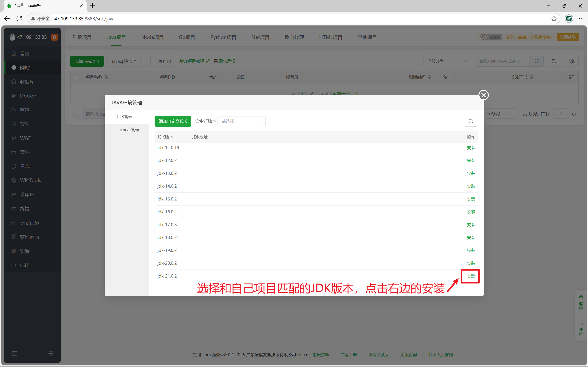Screen dimensions: 588x367
Task: Open the 命令行版本 dropdown
Action: [241, 121]
